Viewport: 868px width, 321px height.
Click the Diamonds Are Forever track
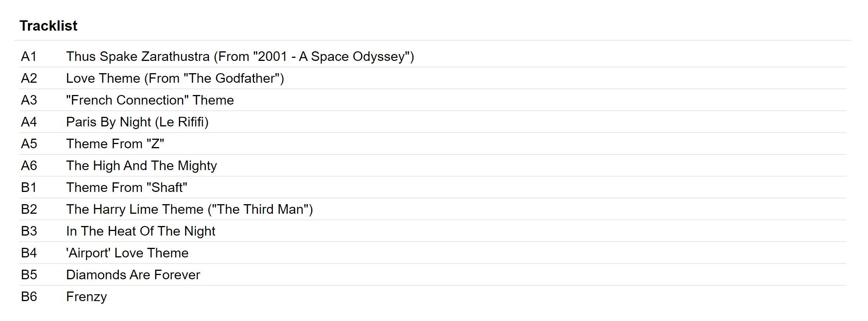[133, 275]
